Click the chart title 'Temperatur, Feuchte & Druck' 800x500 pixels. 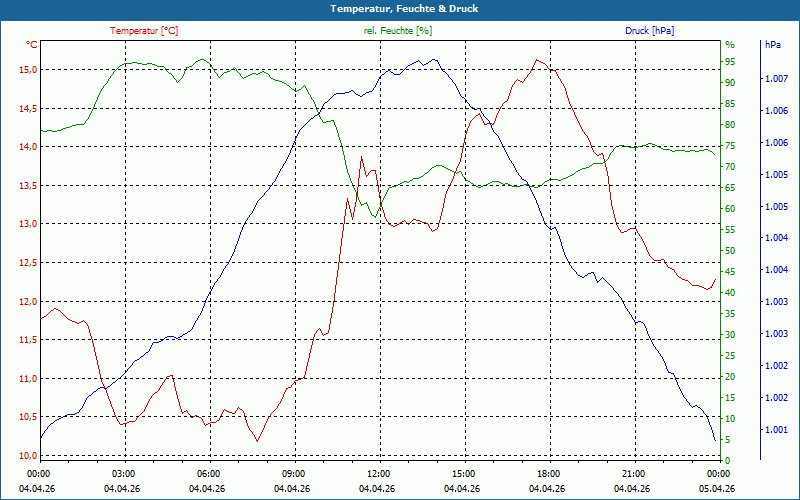point(404,9)
